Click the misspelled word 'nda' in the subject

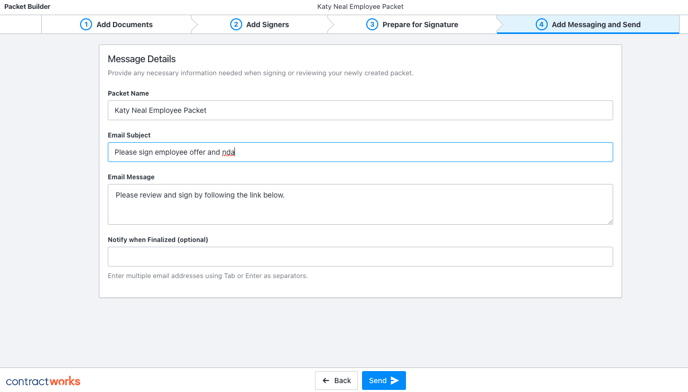[228, 152]
